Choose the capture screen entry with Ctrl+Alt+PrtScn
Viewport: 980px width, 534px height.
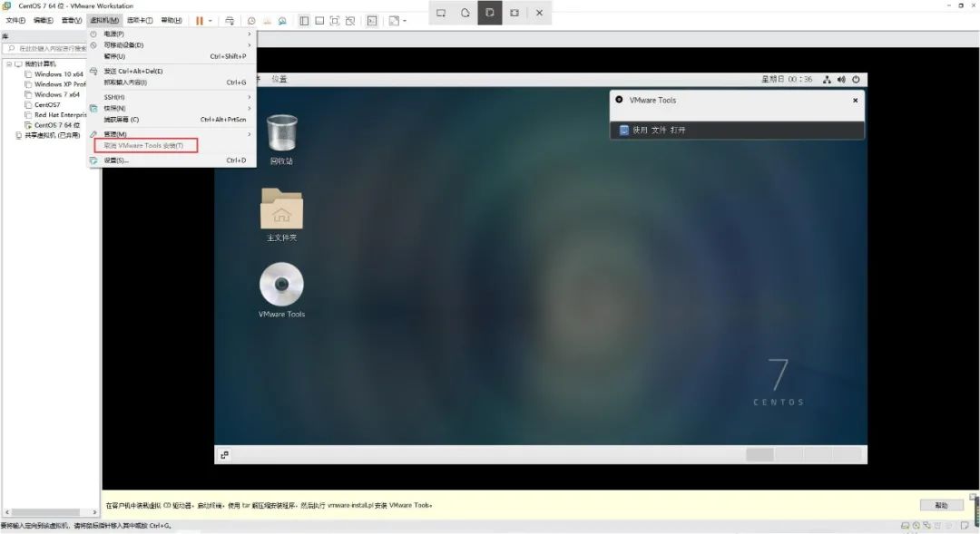click(x=171, y=120)
